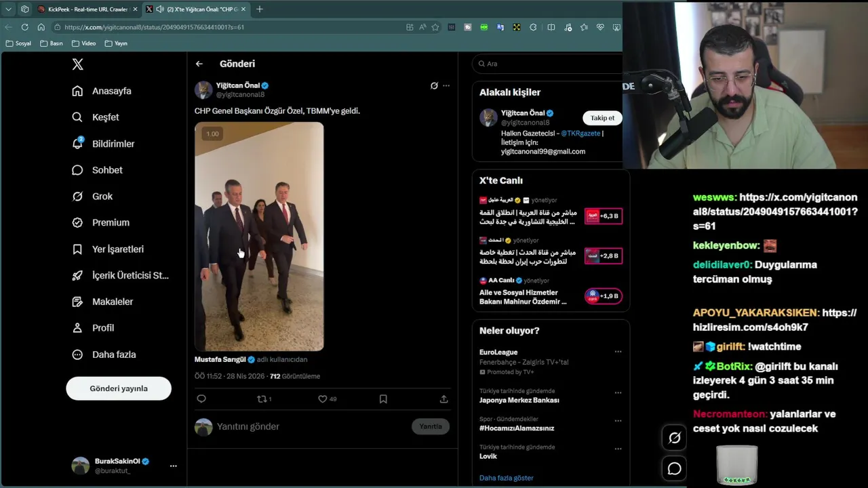Open Makaleler in the sidebar
This screenshot has width=868, height=488.
tap(102, 302)
